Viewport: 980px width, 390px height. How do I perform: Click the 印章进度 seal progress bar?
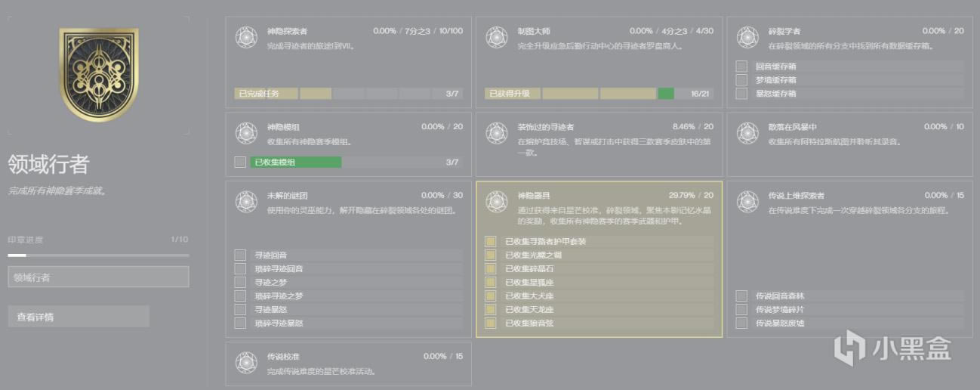tap(98, 255)
